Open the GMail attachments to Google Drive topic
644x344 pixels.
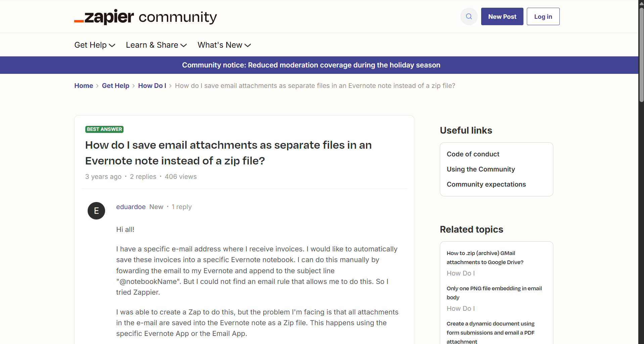[x=485, y=257]
